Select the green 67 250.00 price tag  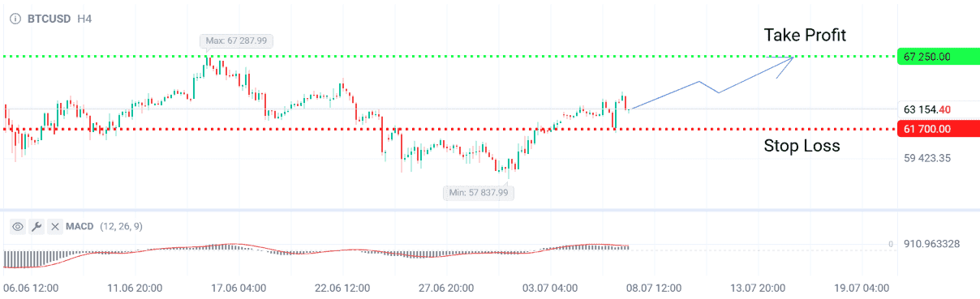click(x=937, y=57)
